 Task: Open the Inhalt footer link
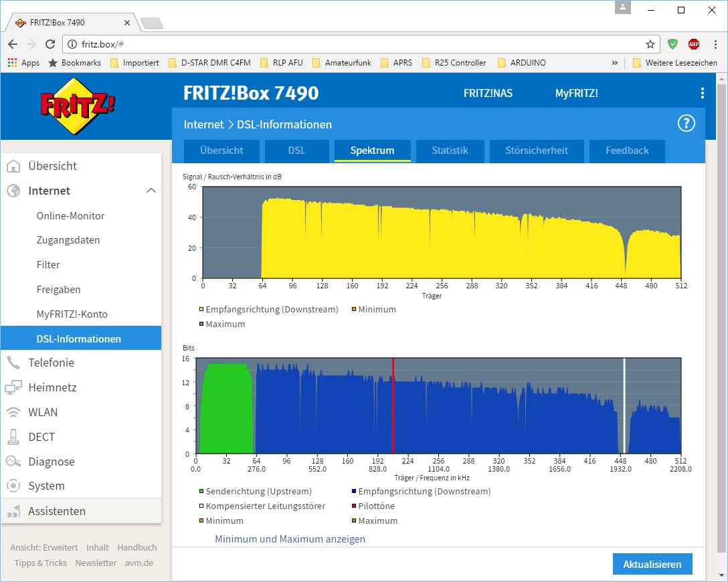(x=98, y=548)
